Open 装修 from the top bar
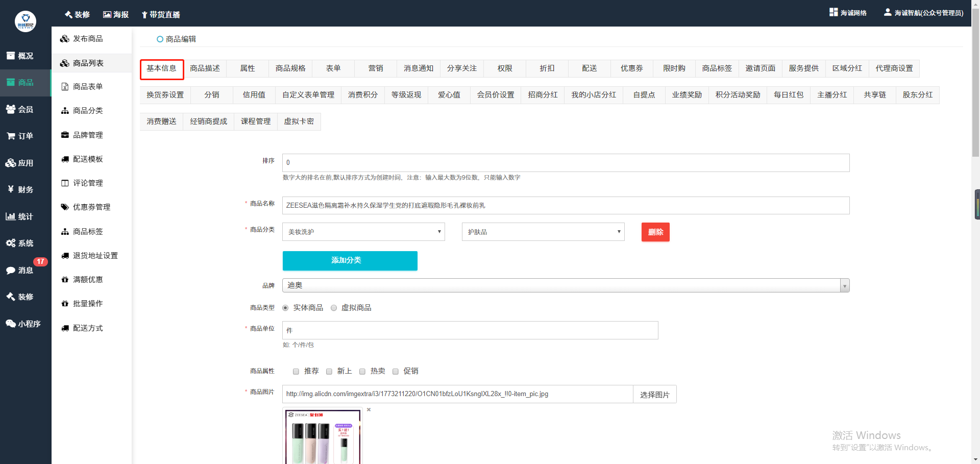This screenshot has height=464, width=980. tap(77, 14)
